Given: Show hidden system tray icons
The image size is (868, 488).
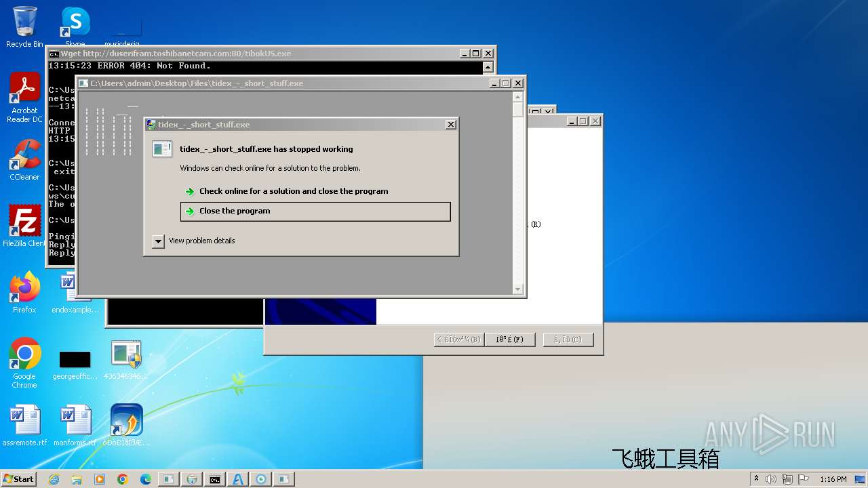Looking at the screenshot, I should pos(757,479).
